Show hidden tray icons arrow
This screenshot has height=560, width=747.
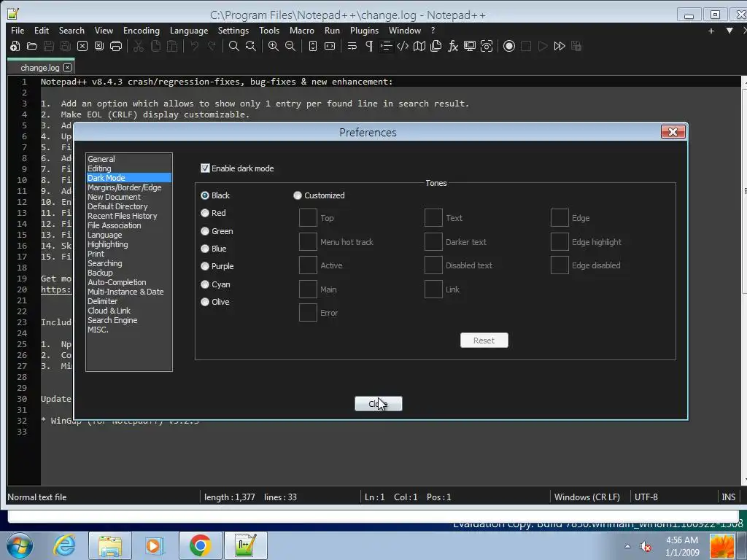pyautogui.click(x=627, y=546)
